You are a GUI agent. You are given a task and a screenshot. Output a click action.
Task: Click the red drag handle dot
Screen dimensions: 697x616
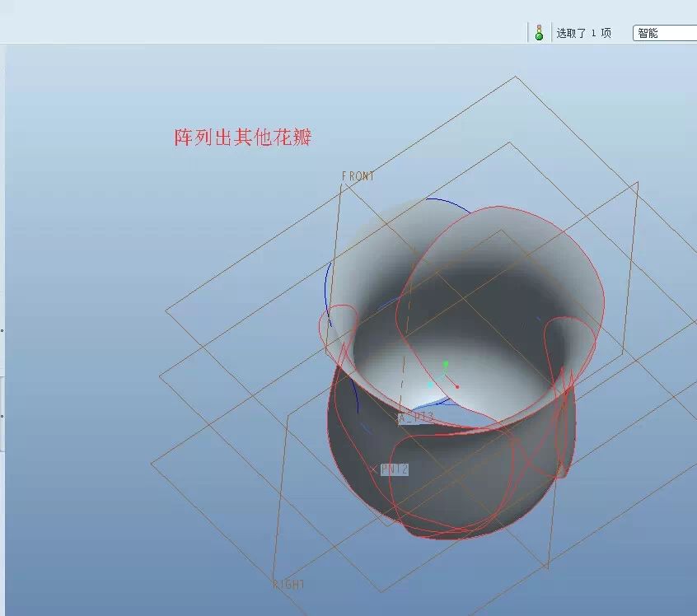pos(457,387)
